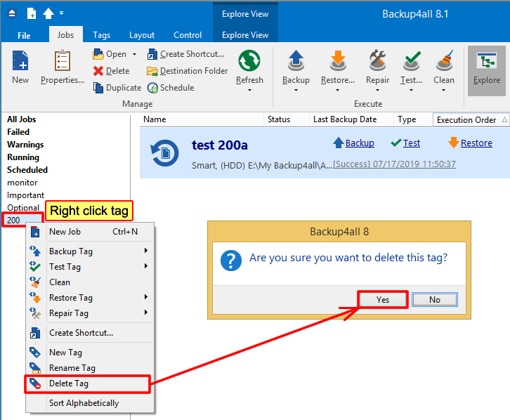The height and width of the screenshot is (420, 510).
Task: Select the Failed jobs filter
Action: point(18,132)
